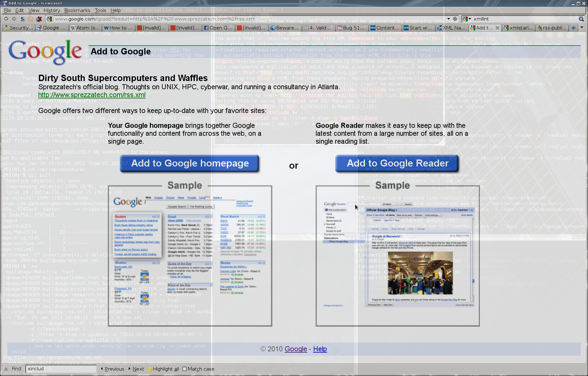Image resolution: width=588 pixels, height=376 pixels.
Task: Click the Find text input field
Action: pyautogui.click(x=61, y=369)
